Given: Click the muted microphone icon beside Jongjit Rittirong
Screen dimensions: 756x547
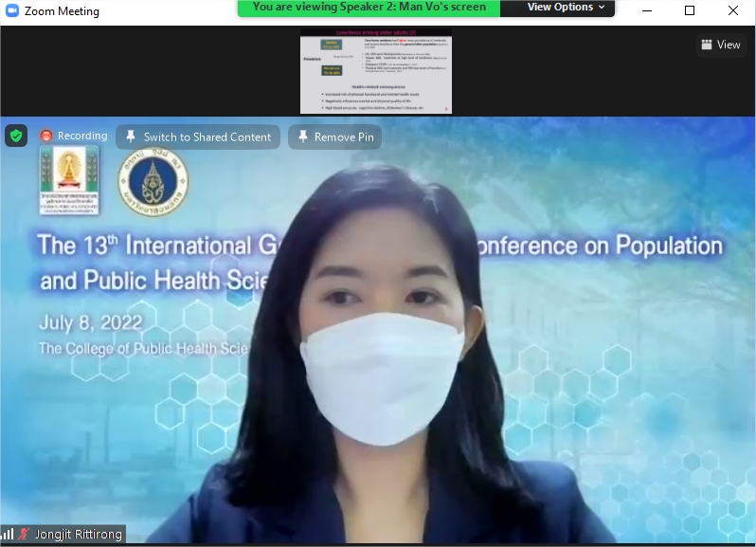Looking at the screenshot, I should click(25, 535).
